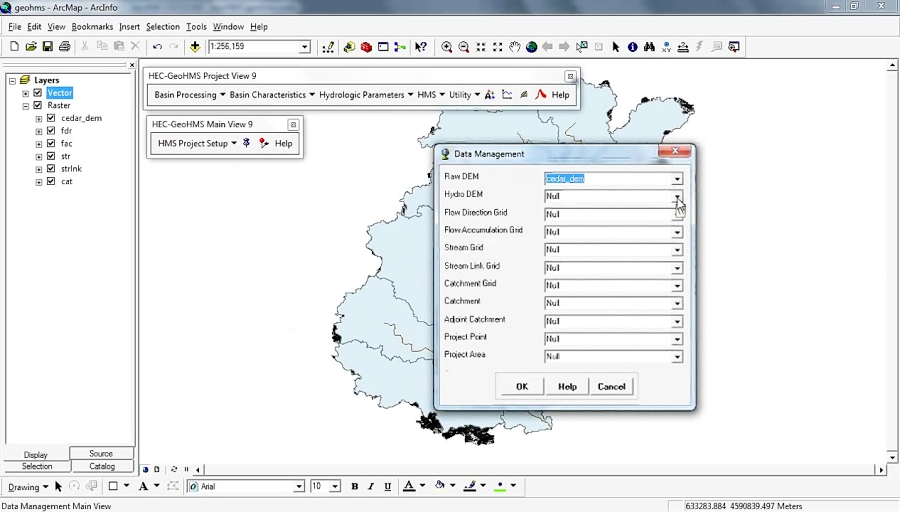This screenshot has height=512, width=900.
Task: Open the Find binoculars tool
Action: click(649, 47)
